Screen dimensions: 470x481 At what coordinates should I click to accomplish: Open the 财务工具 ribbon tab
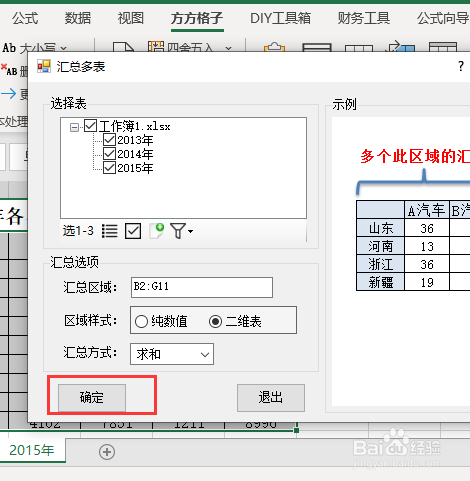tap(364, 18)
